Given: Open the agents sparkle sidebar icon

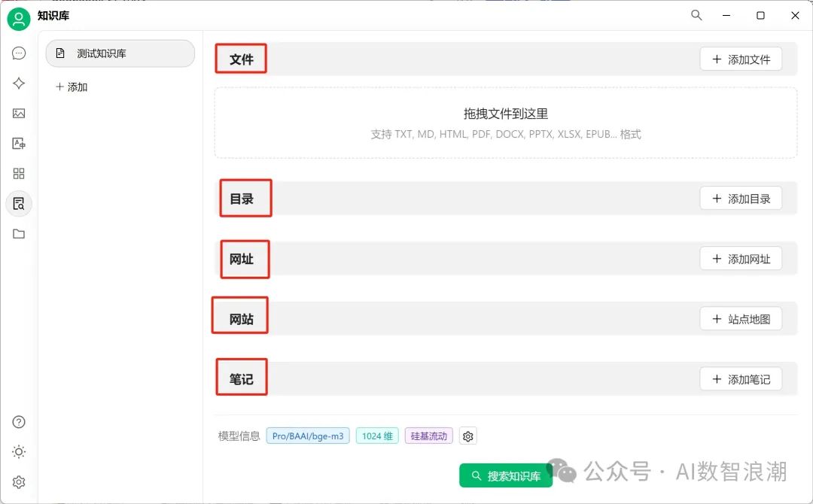Looking at the screenshot, I should click(19, 83).
